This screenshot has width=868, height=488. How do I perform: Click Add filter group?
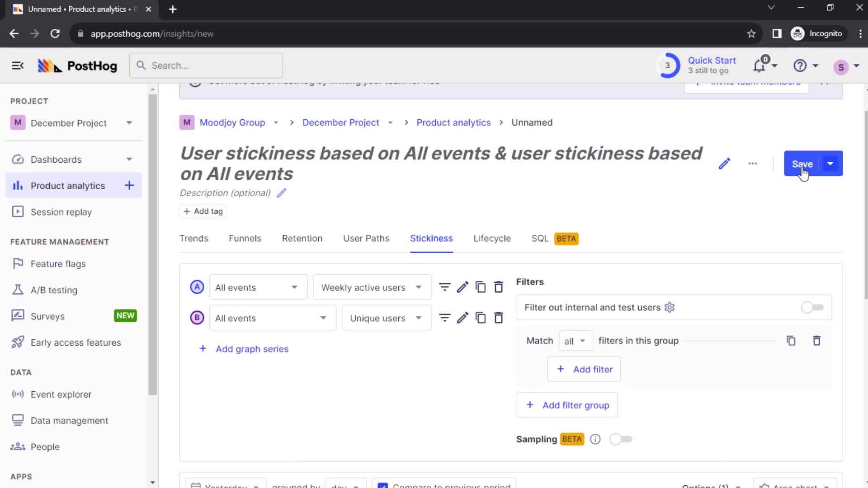click(x=567, y=405)
